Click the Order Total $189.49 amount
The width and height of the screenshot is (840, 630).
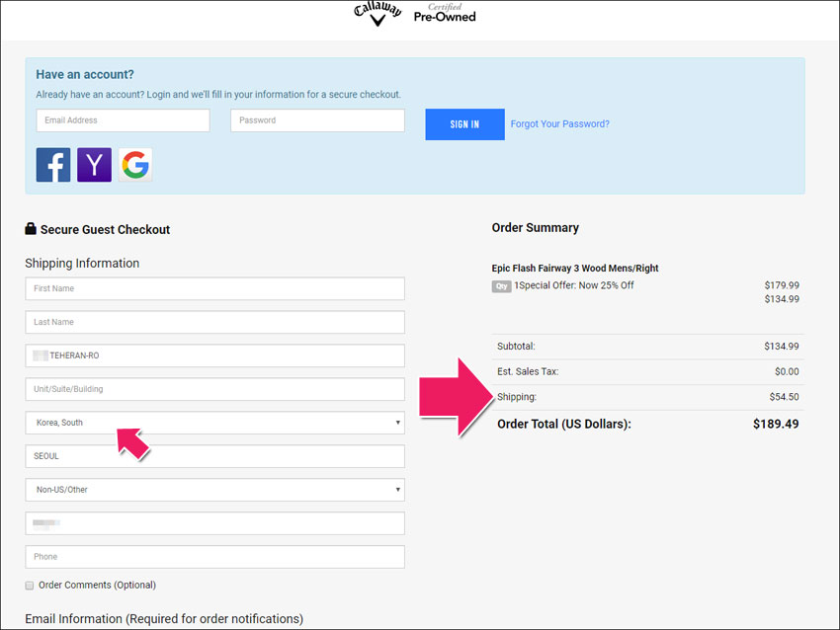pos(776,424)
